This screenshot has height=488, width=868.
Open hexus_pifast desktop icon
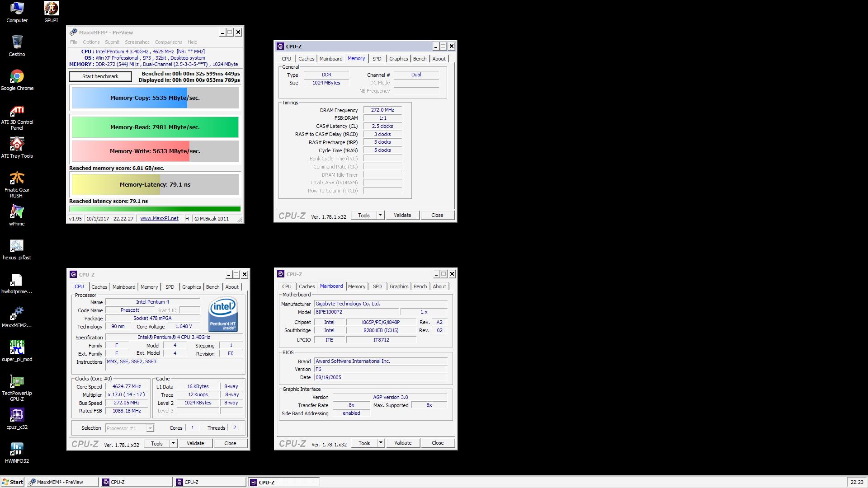(17, 249)
